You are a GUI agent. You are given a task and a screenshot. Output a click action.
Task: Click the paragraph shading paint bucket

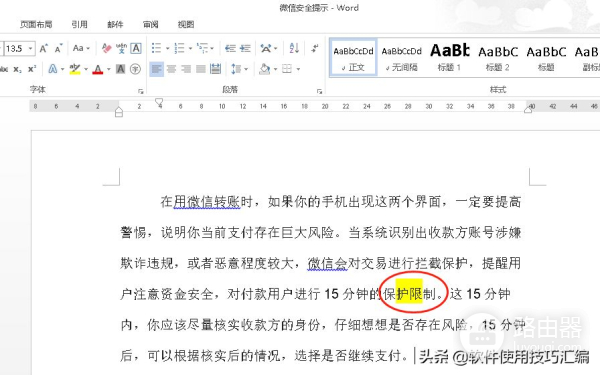tap(264, 69)
